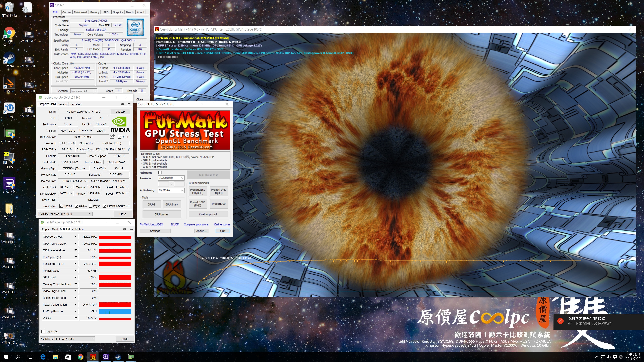Open the Uplay desktop shortcut
The height and width of the screenshot is (362, 644).
click(9, 110)
